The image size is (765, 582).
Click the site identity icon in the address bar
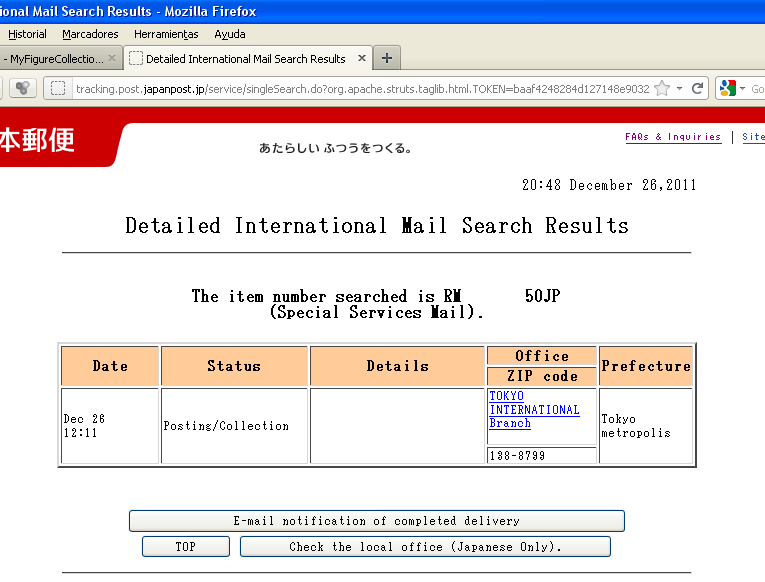tap(58, 88)
